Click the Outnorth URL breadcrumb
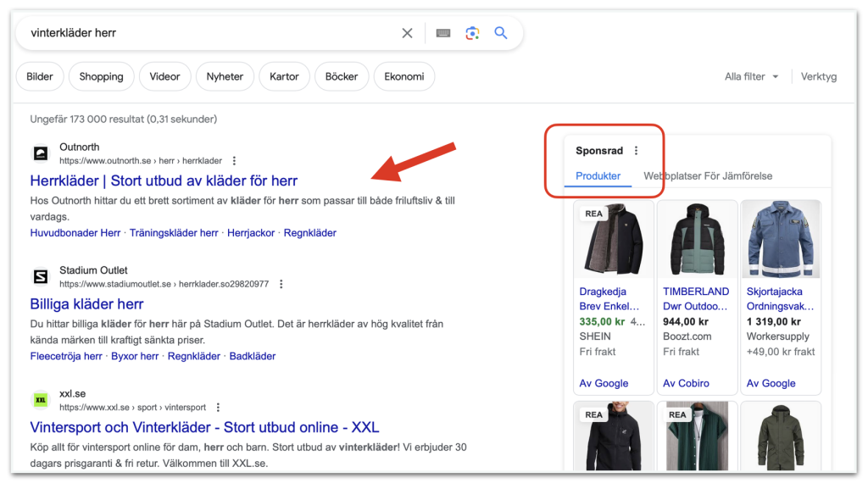Viewport: 868px width, 489px height. coord(141,161)
